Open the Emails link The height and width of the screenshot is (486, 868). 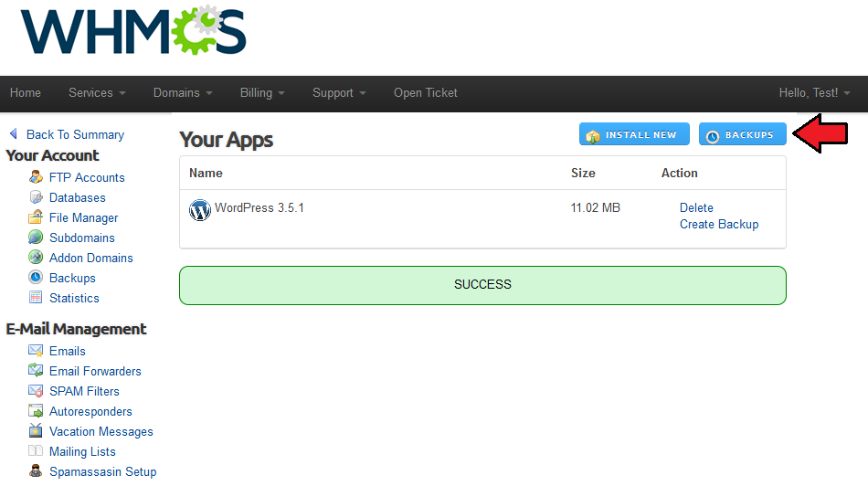coord(68,351)
